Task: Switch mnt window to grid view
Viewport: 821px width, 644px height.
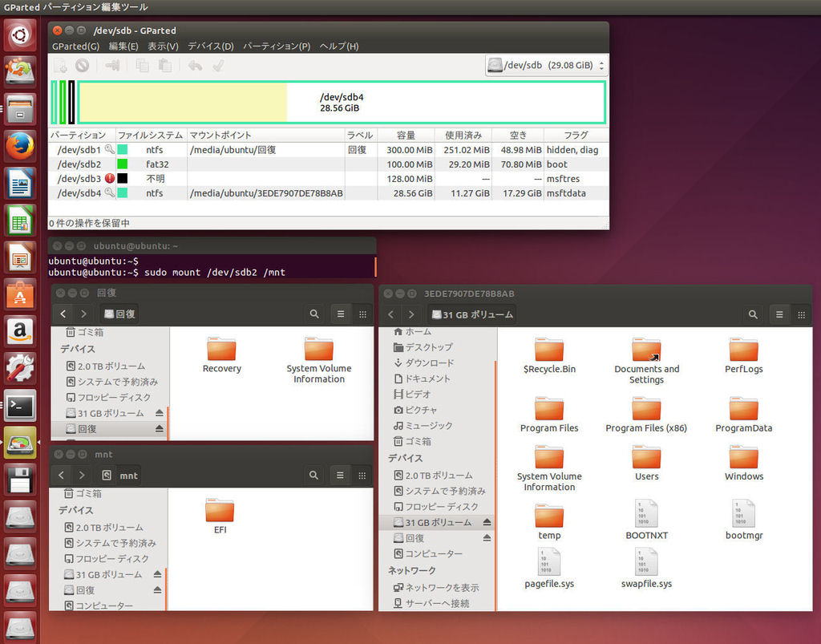Action: 362,475
